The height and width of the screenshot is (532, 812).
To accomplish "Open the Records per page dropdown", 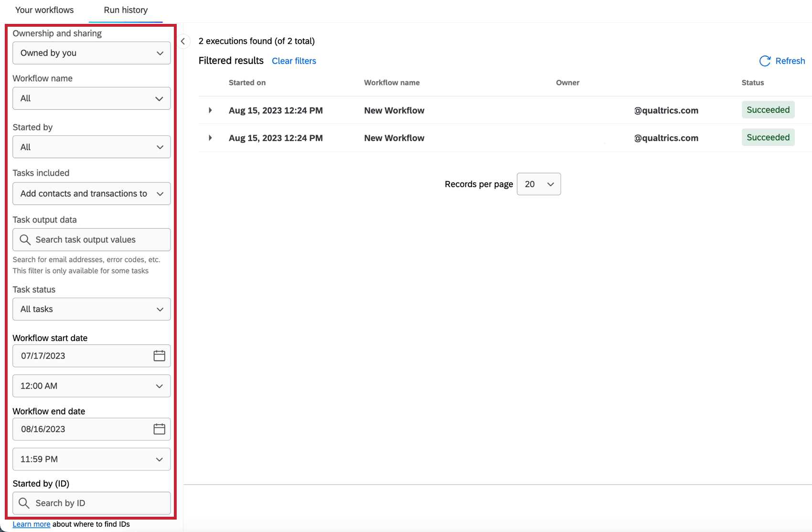I will 538,184.
